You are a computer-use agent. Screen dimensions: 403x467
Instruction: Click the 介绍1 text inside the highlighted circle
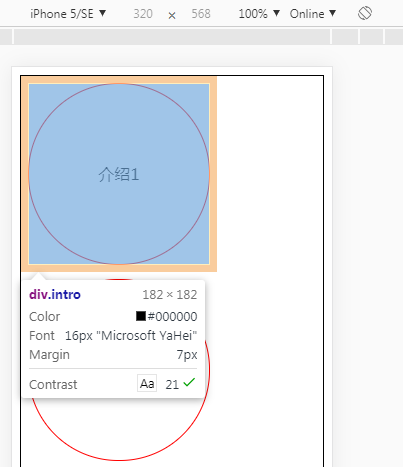(119, 174)
